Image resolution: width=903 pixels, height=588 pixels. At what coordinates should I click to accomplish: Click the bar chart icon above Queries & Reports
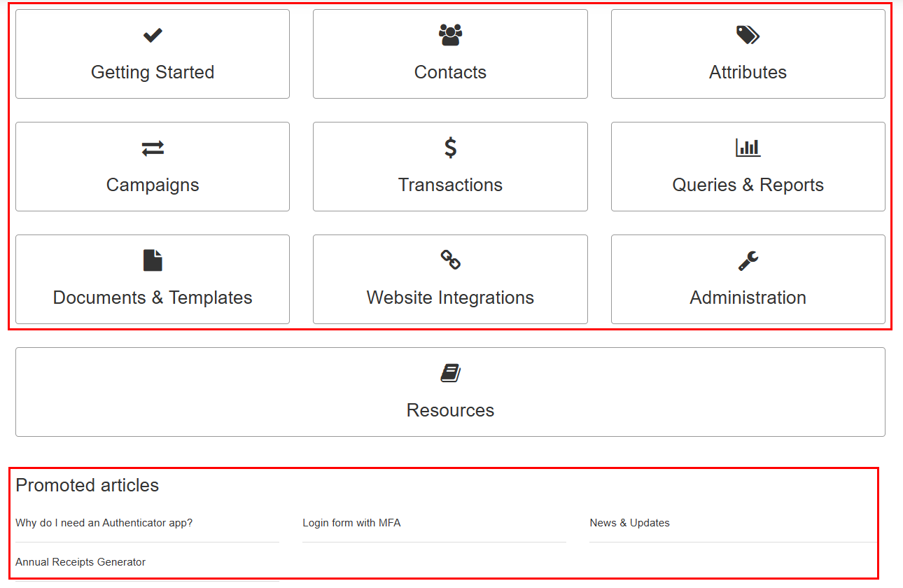pos(748,148)
